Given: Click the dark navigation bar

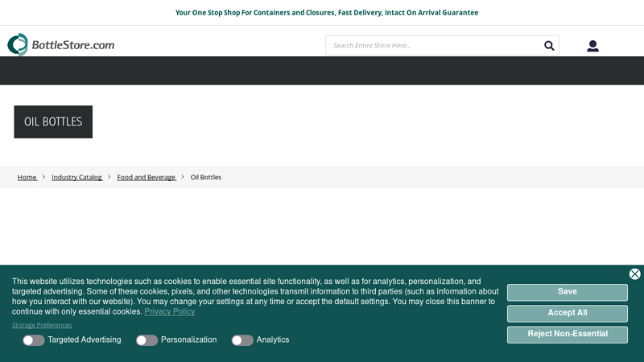Looking at the screenshot, I should (322, 71).
